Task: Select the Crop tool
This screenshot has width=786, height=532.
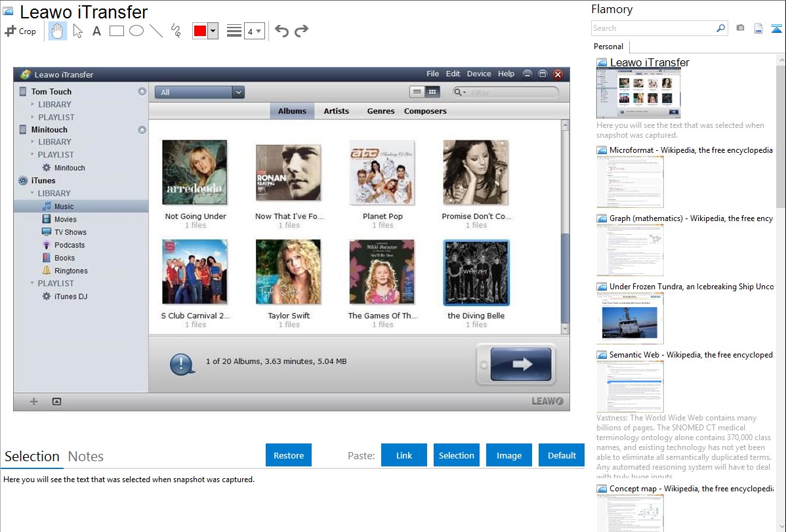Action: pyautogui.click(x=20, y=31)
